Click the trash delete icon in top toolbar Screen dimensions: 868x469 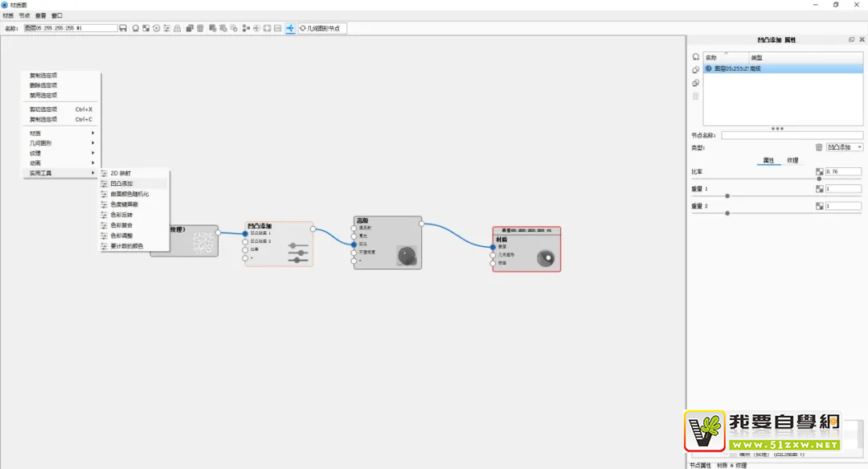[200, 28]
